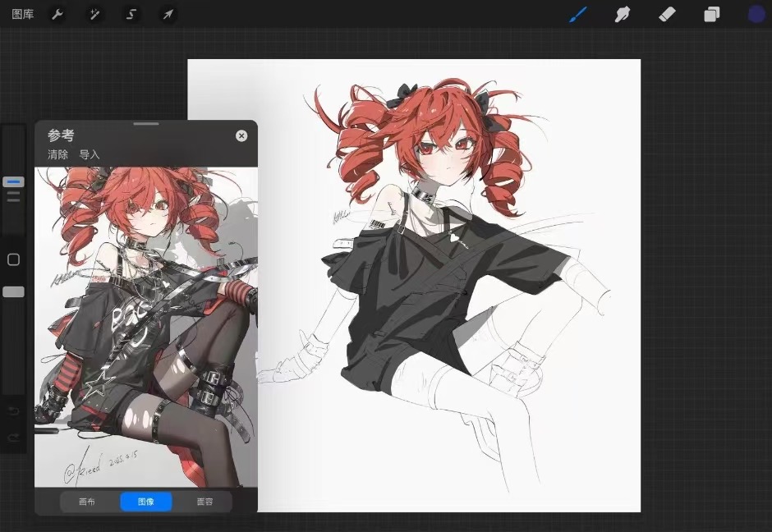Screen dimensions: 772x532
Task: Activate the Selection tool (S icon)
Action: click(x=131, y=14)
